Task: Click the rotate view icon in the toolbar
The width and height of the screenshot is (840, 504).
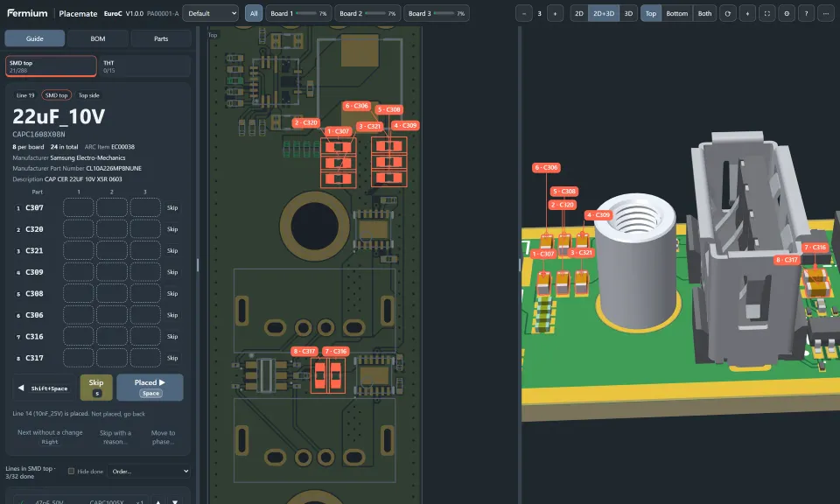Action: coord(727,13)
